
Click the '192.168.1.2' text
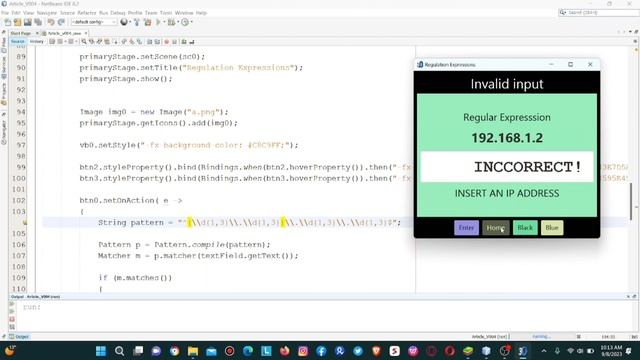(x=507, y=138)
